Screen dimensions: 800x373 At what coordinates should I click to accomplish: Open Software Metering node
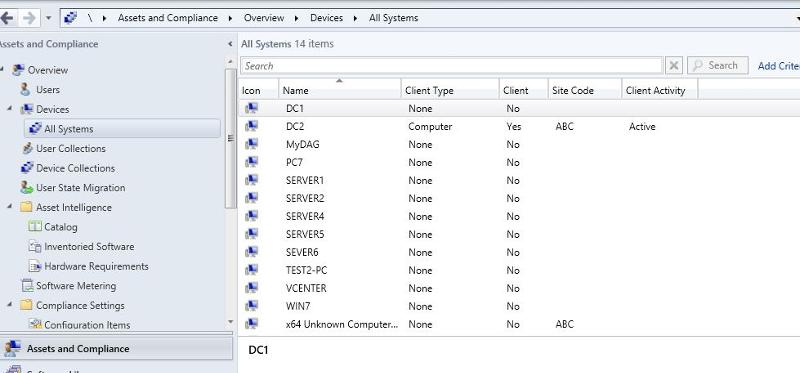pyautogui.click(x=76, y=286)
